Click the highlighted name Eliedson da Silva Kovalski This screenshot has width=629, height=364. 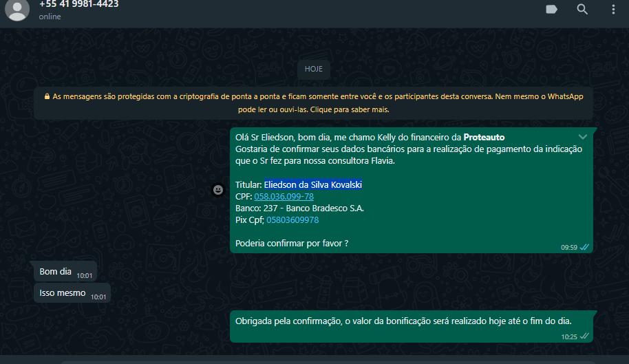(313, 185)
